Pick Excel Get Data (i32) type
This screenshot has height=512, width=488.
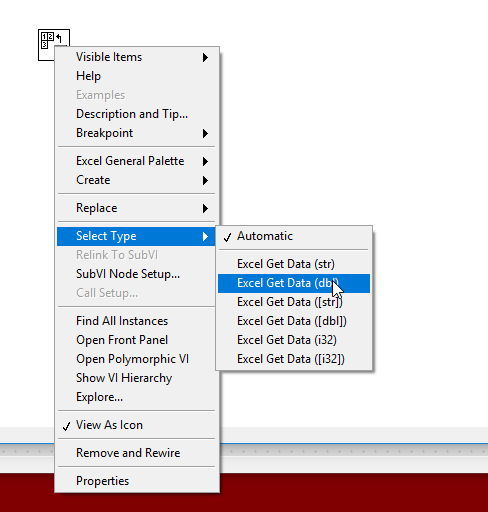294,340
